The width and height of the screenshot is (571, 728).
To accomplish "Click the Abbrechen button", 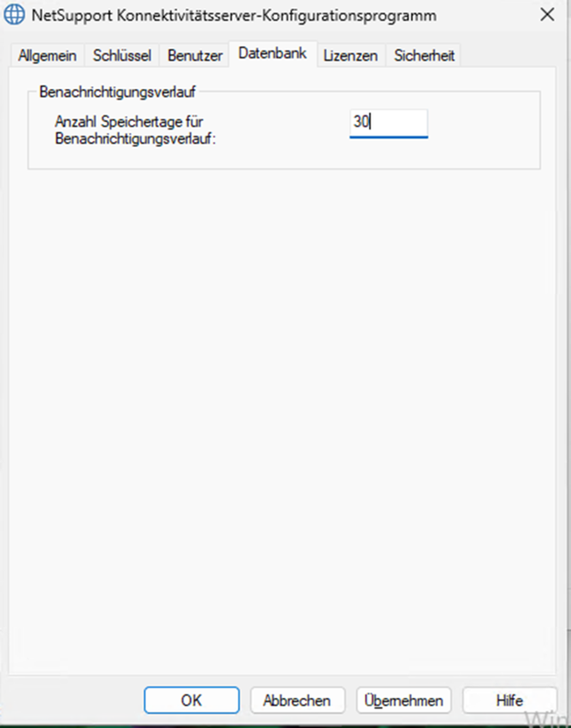I will coord(298,700).
